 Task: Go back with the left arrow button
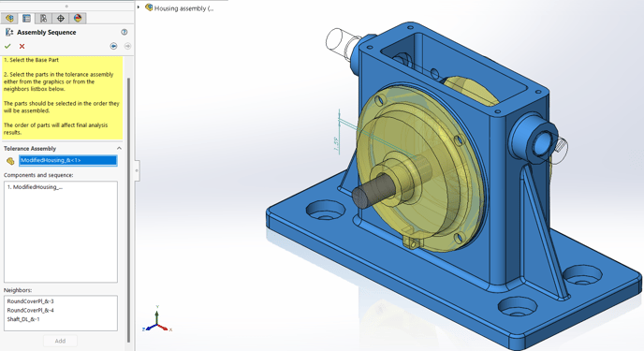click(x=113, y=46)
